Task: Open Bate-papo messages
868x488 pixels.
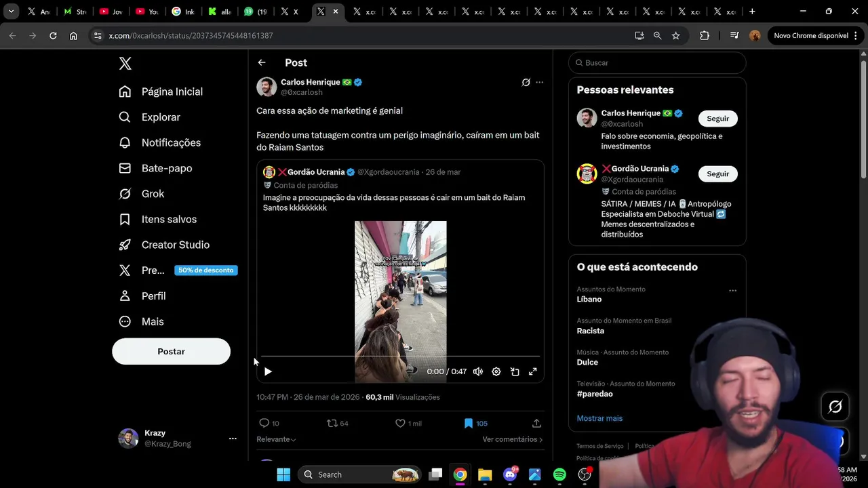Action: pos(155,168)
